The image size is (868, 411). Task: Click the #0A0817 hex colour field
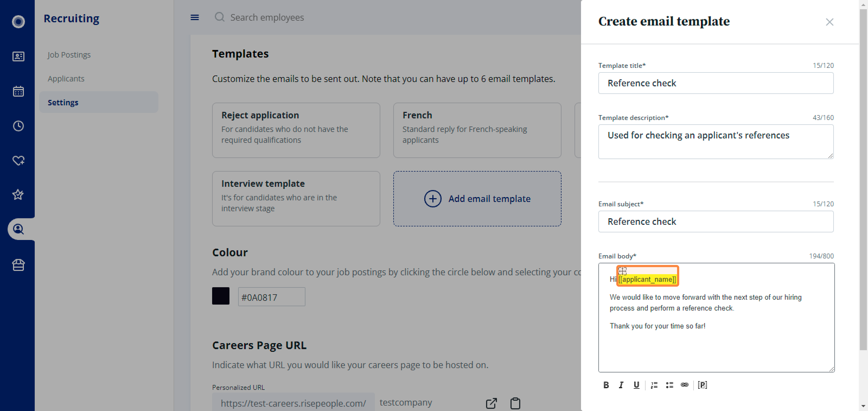pyautogui.click(x=272, y=297)
